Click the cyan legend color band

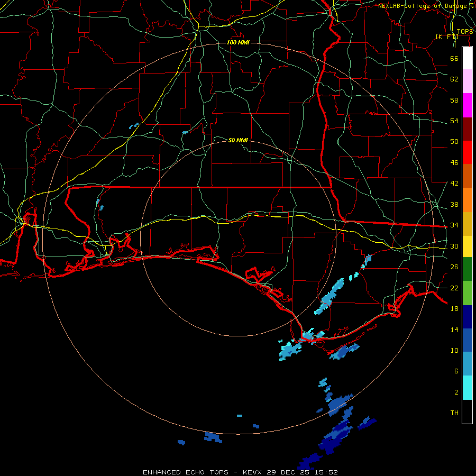click(x=467, y=388)
